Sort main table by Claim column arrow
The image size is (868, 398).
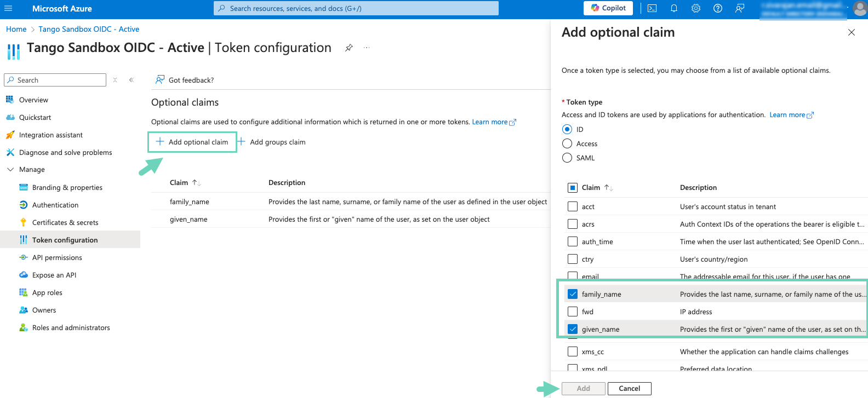click(197, 183)
